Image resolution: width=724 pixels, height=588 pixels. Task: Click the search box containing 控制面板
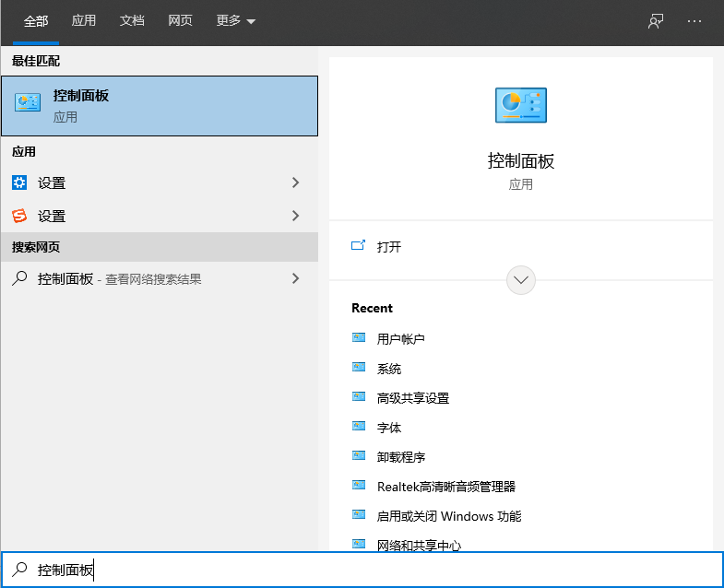[369, 570]
